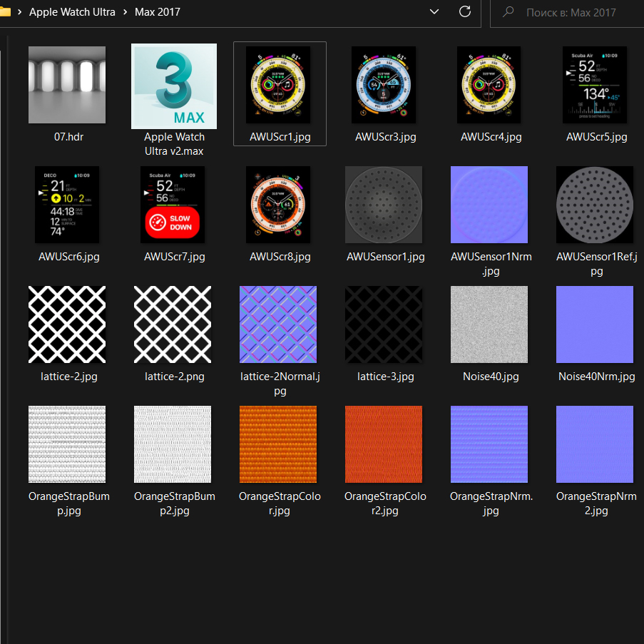Click the OrangeStrapColor.jpg file name label
644x644 pixels.
[x=280, y=504]
